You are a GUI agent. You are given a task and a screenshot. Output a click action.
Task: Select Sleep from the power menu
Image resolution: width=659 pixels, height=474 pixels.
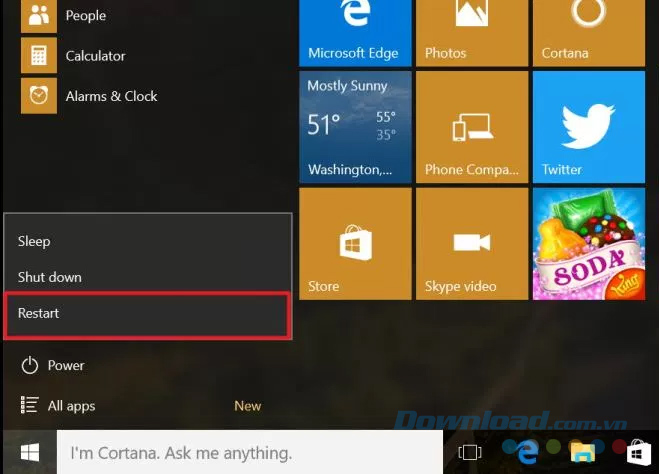(148, 241)
